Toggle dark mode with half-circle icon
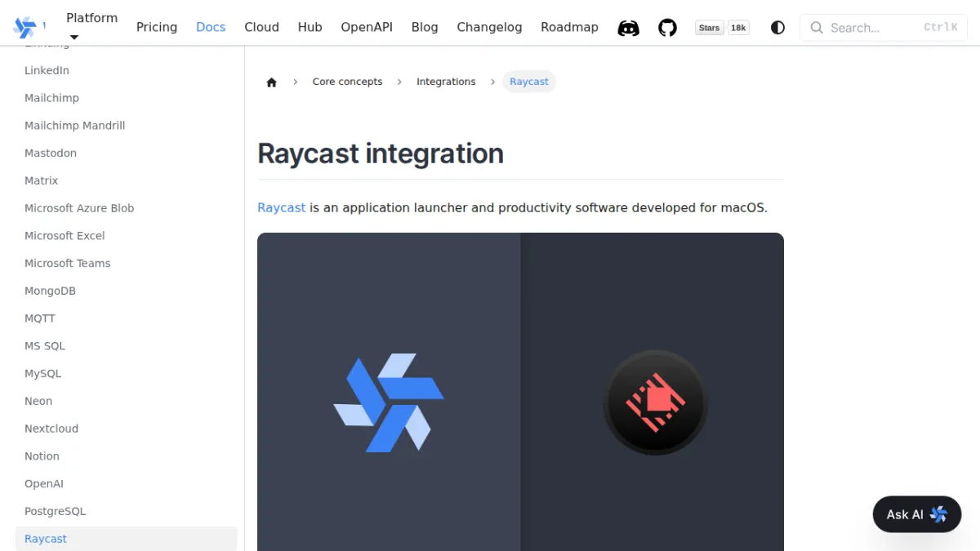The height and width of the screenshot is (551, 980). [x=777, y=28]
